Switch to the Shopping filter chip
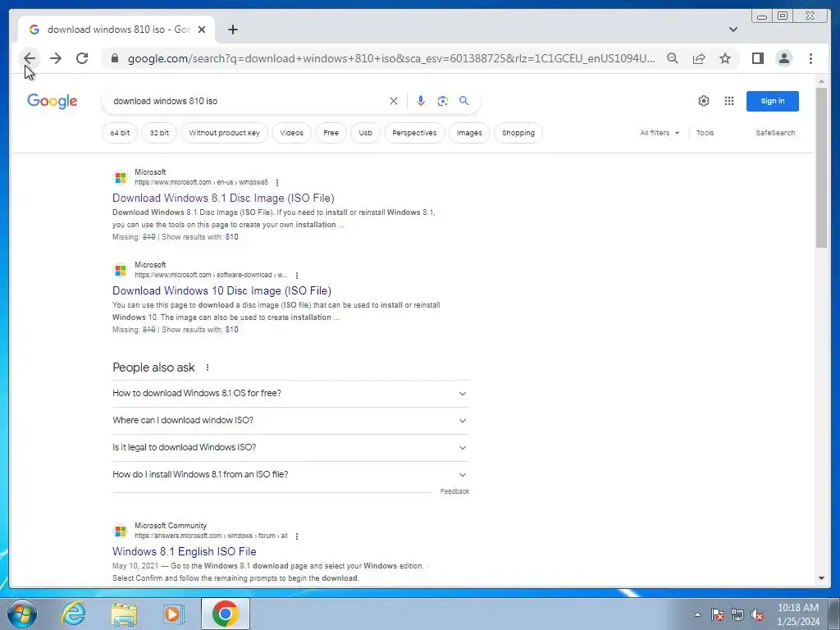The height and width of the screenshot is (630, 840). pyautogui.click(x=518, y=133)
